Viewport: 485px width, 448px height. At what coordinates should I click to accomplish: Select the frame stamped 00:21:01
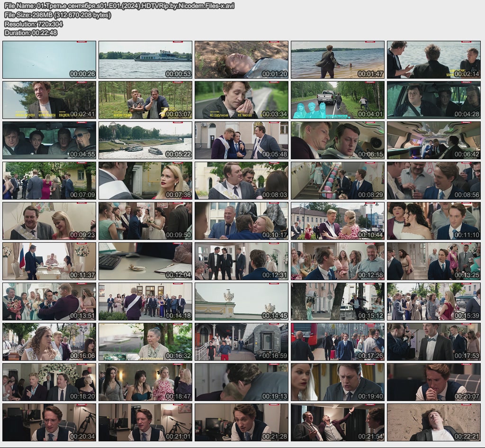coord(145,422)
